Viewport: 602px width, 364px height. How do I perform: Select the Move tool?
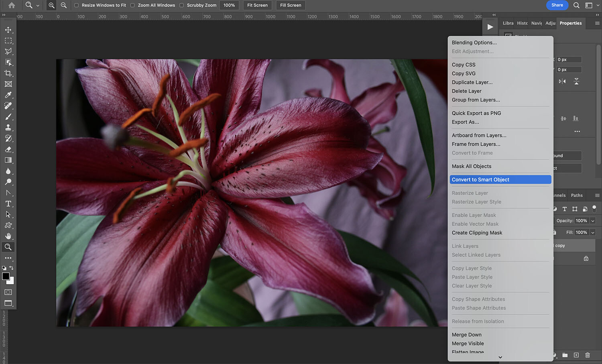tap(8, 29)
